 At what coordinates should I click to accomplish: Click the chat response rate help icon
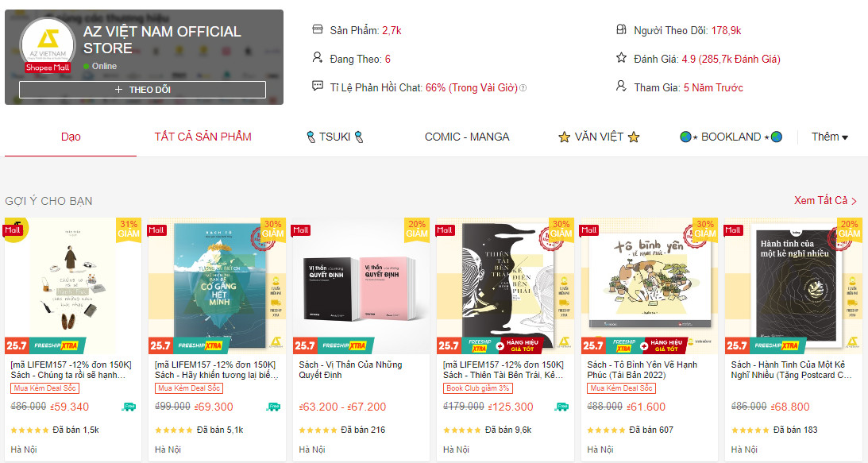pyautogui.click(x=523, y=88)
